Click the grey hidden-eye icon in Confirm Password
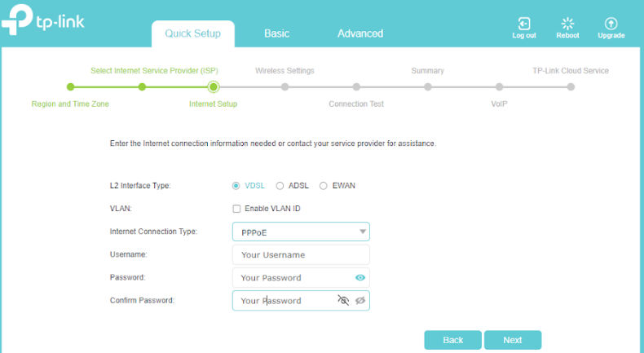The width and height of the screenshot is (644, 353). (x=360, y=301)
